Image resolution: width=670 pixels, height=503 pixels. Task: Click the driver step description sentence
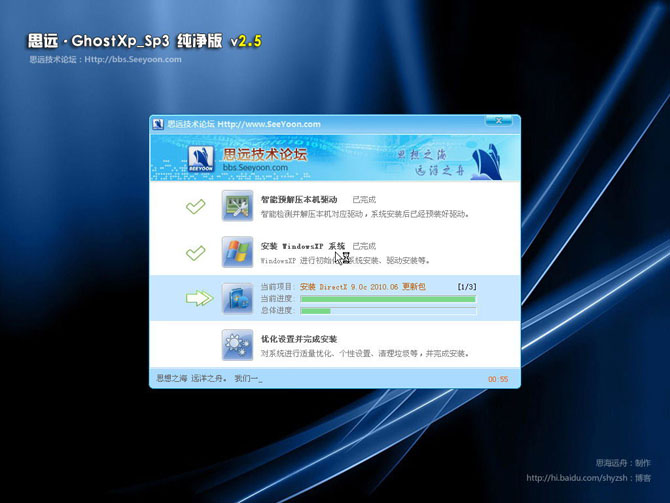[365, 214]
